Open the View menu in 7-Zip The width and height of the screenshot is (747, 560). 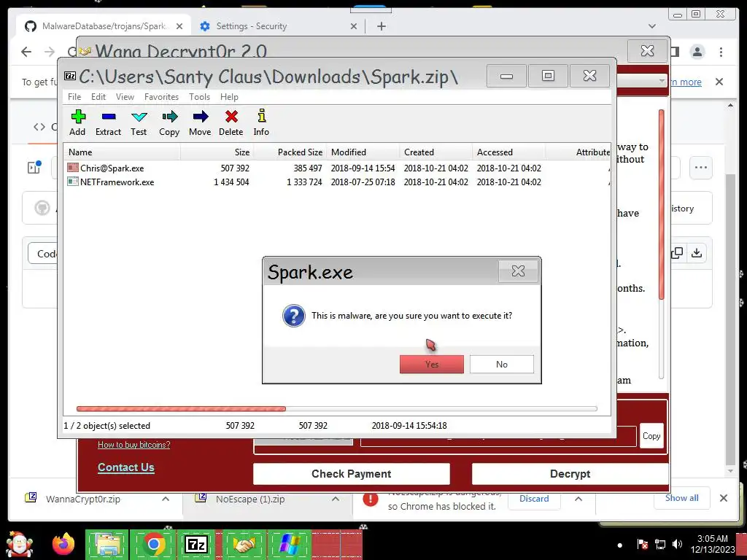coord(125,97)
